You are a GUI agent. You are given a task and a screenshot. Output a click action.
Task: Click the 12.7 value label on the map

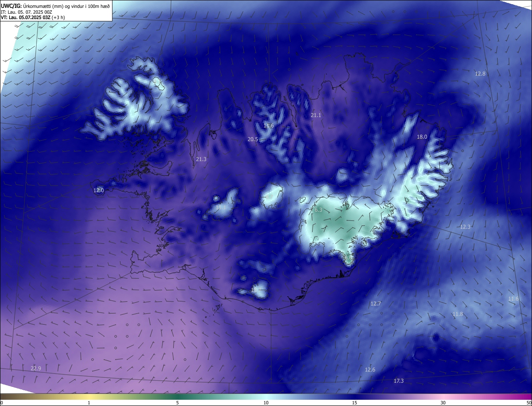pyautogui.click(x=375, y=304)
